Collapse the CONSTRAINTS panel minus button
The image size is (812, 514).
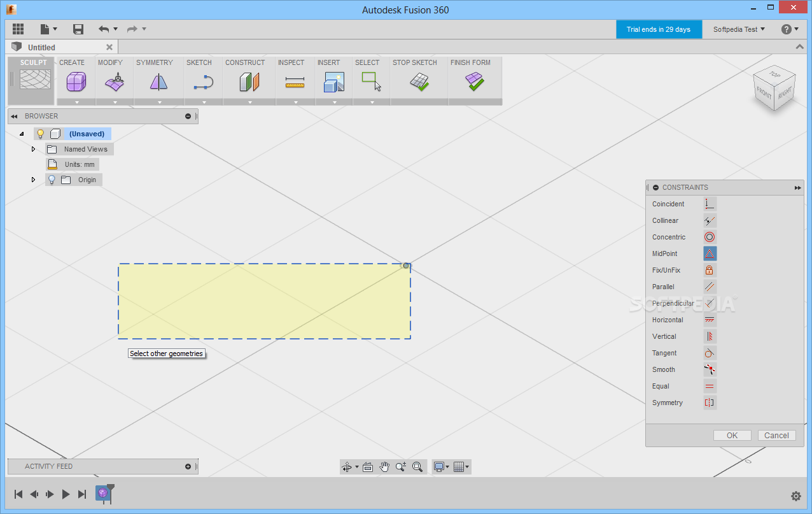click(x=655, y=188)
